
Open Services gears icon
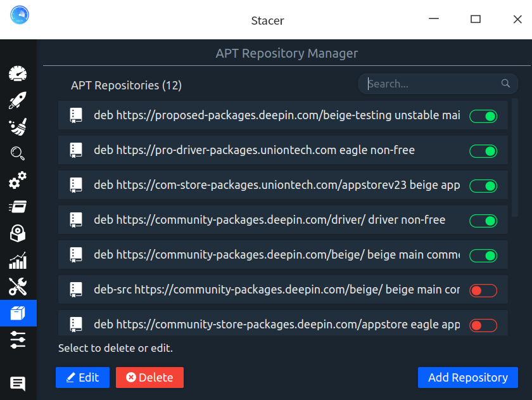point(18,180)
